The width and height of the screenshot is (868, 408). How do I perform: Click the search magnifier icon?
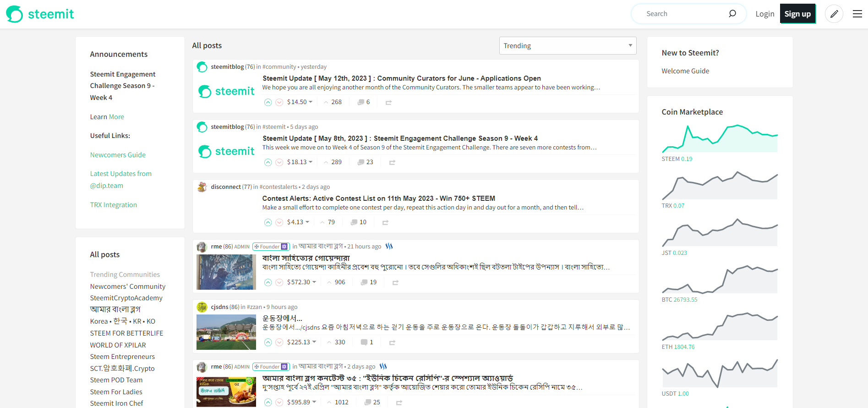click(732, 14)
